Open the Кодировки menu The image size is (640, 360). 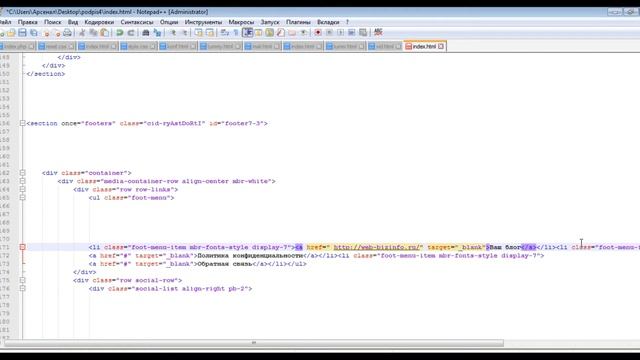click(99, 22)
